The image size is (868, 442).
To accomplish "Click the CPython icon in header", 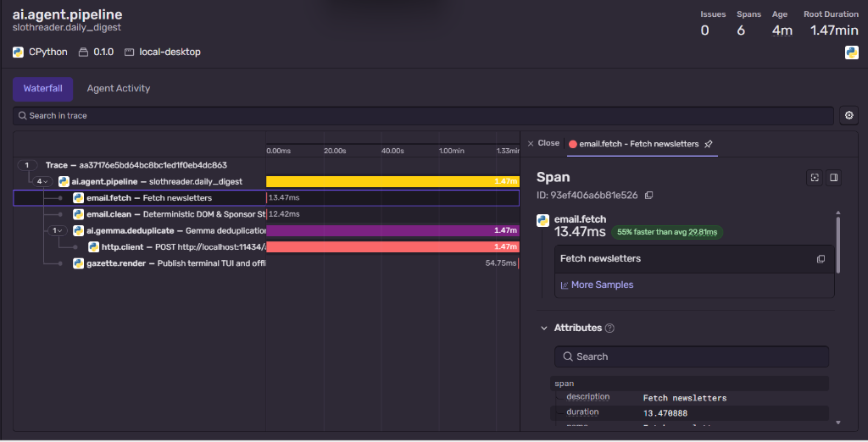I will point(19,52).
